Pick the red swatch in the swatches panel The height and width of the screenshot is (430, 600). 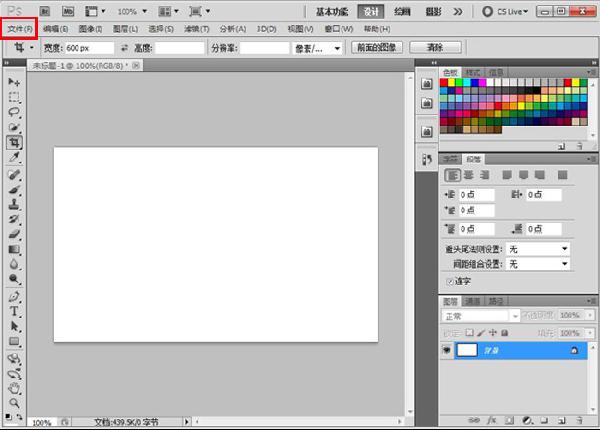[x=444, y=84]
